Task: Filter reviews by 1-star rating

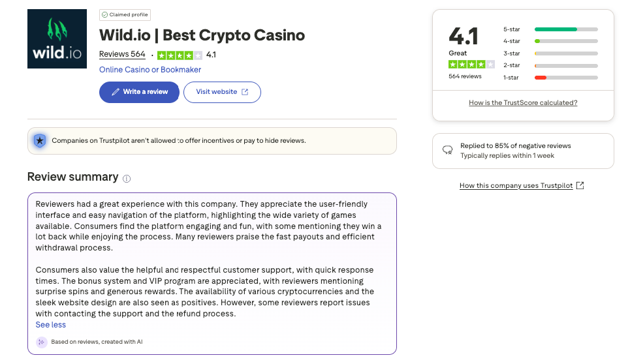Action: click(550, 78)
